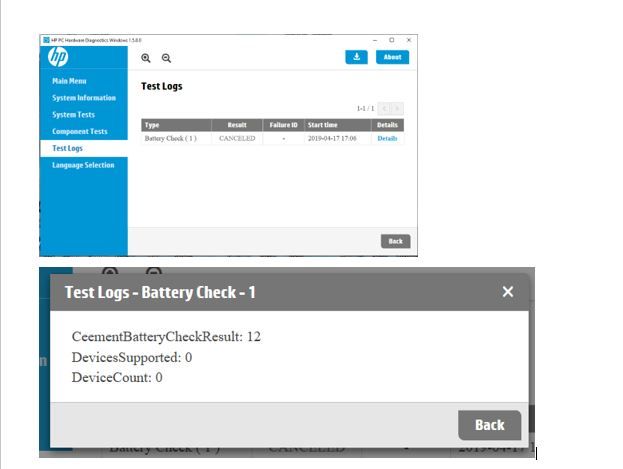Click the Failure ID column header
This screenshot has height=469, width=623.
coord(283,125)
